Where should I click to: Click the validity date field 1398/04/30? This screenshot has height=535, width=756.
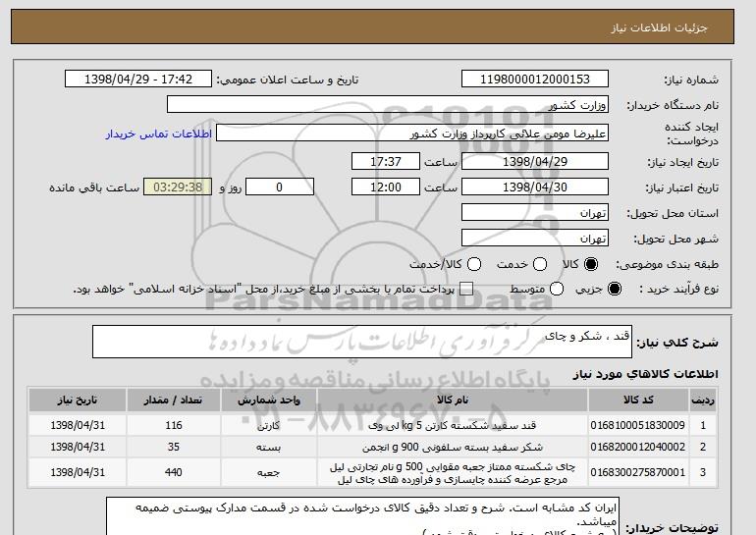coord(535,187)
